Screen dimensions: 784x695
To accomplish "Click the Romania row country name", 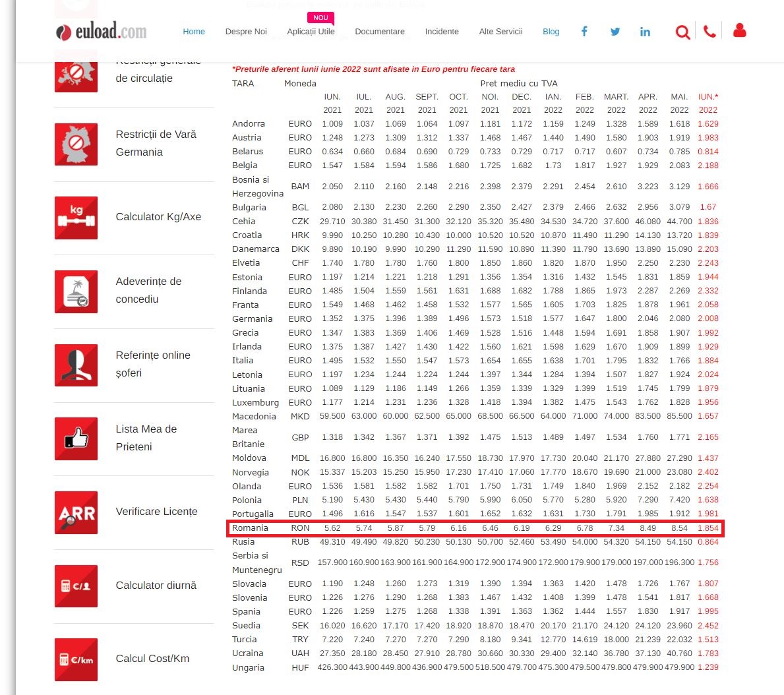I will point(250,528).
